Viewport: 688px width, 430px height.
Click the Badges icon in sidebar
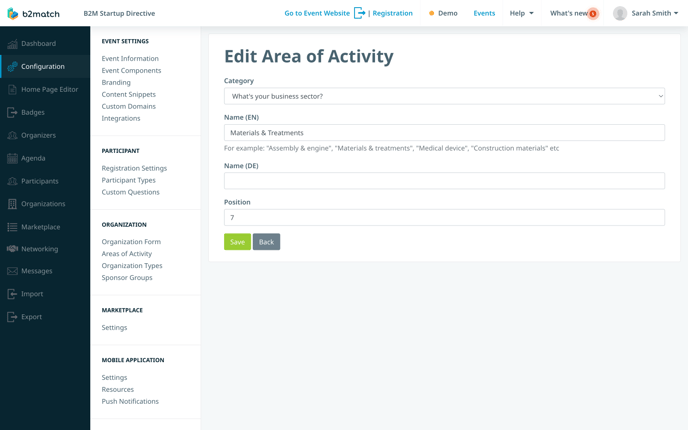point(12,112)
